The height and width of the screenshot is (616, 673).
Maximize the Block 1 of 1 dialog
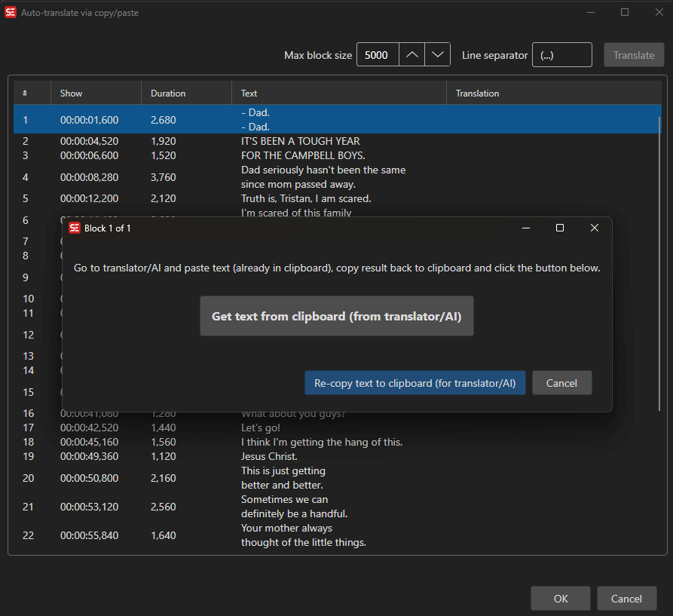560,228
